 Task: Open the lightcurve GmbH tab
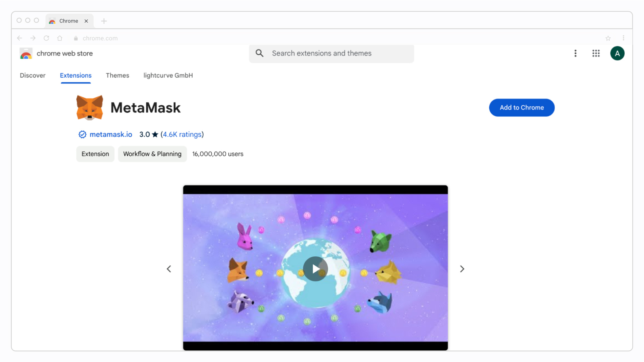click(x=168, y=75)
